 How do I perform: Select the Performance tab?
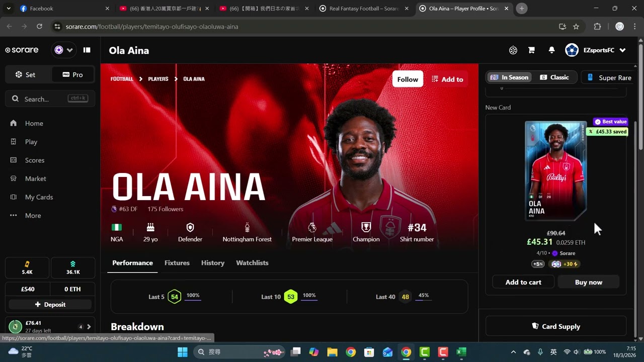coord(132,263)
